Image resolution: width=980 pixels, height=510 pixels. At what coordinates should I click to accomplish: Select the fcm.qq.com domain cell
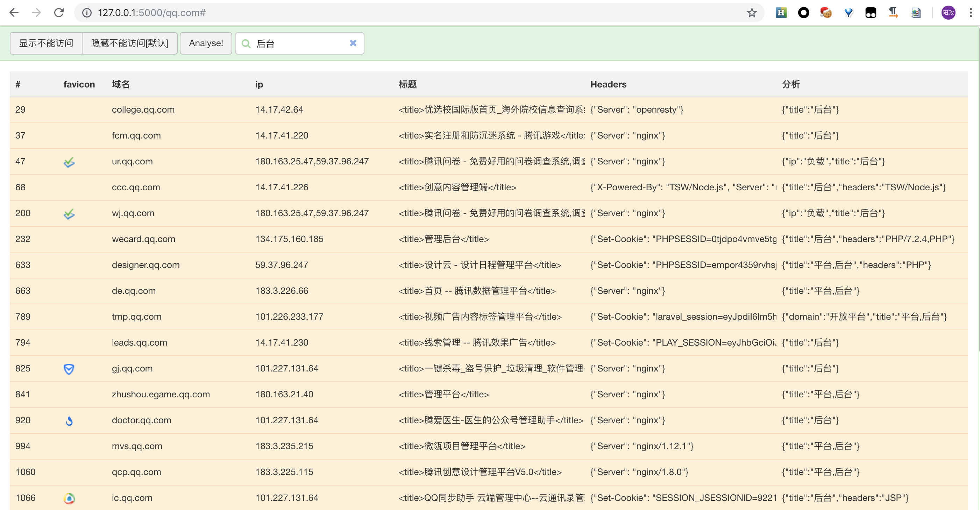136,136
